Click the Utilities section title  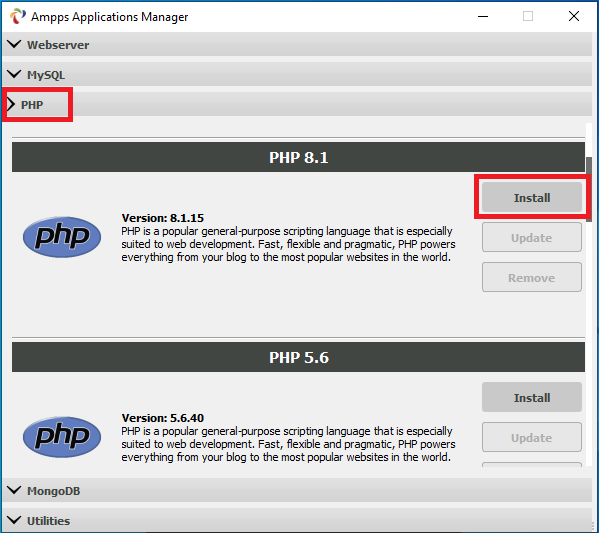click(49, 521)
